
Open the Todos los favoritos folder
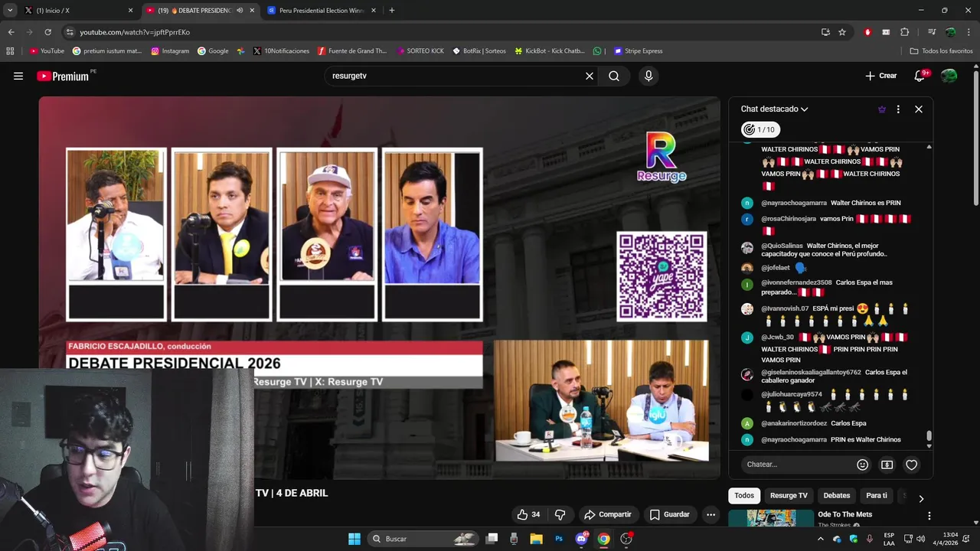point(941,51)
